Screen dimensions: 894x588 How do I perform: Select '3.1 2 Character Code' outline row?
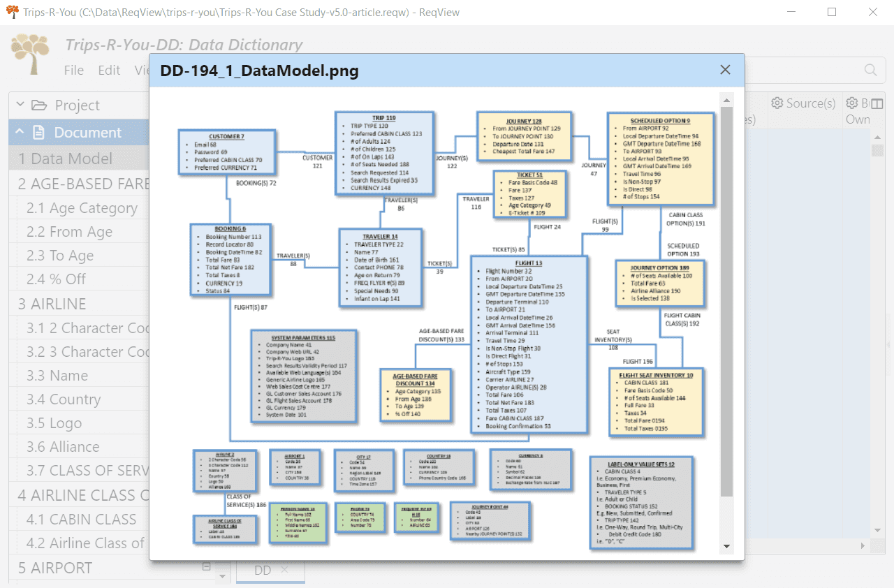[x=80, y=328]
